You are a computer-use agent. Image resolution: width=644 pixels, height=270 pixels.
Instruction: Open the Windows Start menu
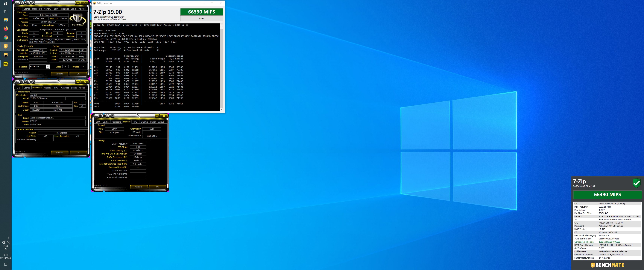coord(6,4)
